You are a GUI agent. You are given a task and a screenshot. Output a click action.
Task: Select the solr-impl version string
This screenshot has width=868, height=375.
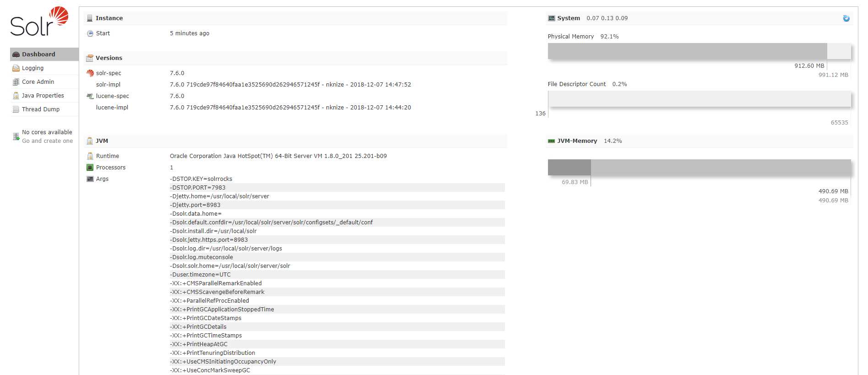coord(290,85)
